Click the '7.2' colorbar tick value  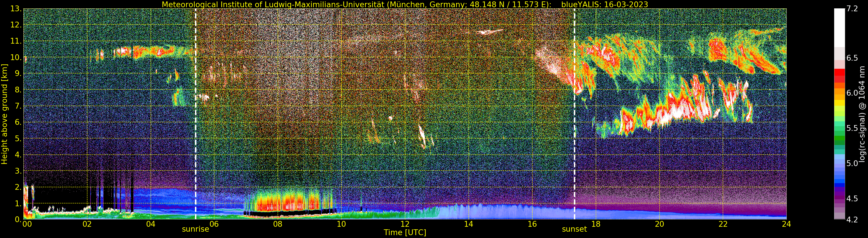(x=852, y=9)
